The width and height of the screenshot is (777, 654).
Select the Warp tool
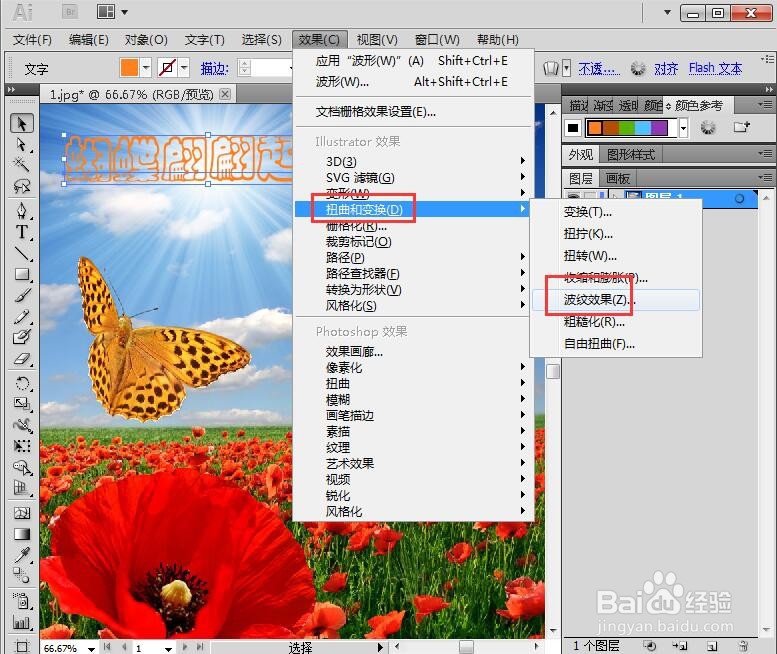point(22,425)
